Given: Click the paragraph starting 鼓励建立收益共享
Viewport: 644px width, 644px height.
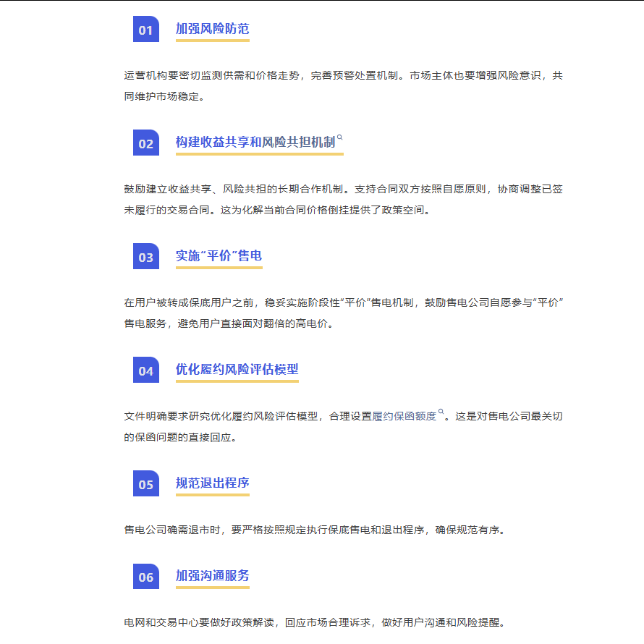Looking at the screenshot, I should 344,200.
